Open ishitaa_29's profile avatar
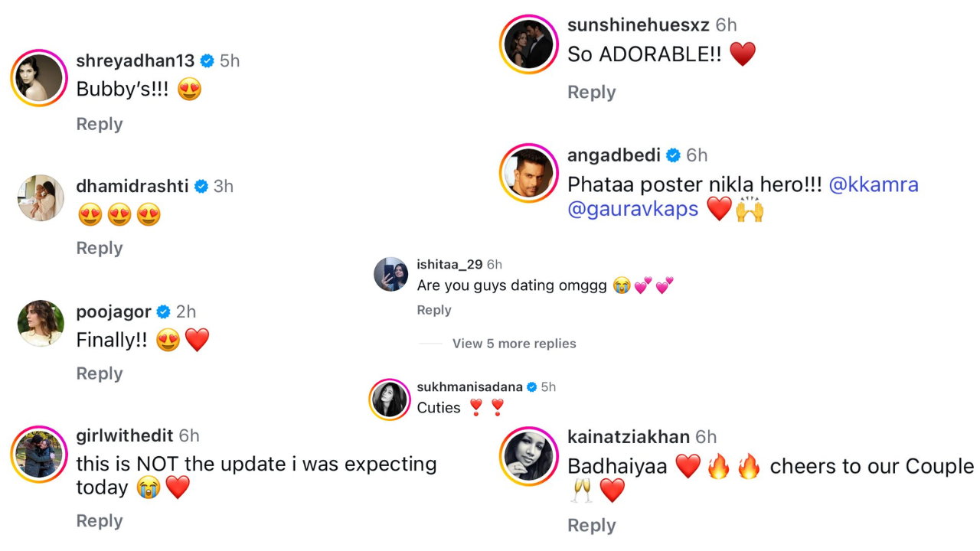Screen dimensions: 980x551 (390, 274)
